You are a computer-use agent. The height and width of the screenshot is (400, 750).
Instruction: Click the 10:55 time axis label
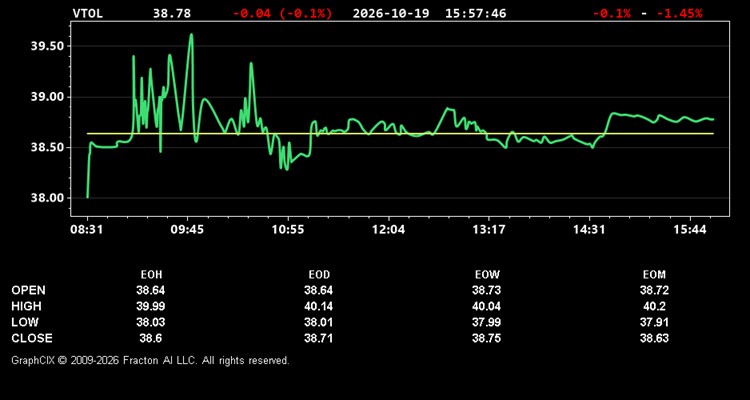point(287,230)
